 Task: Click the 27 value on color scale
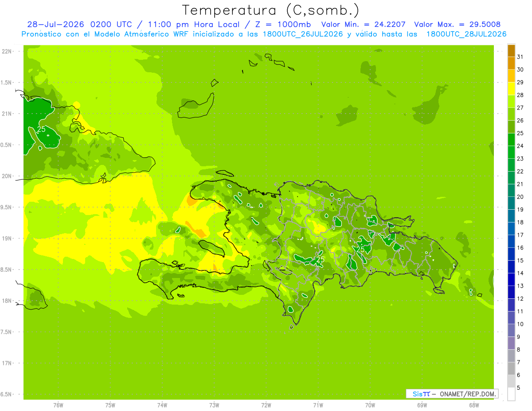pyautogui.click(x=520, y=108)
